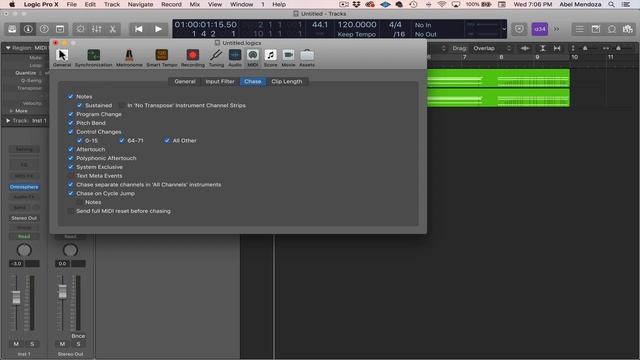640x360 pixels.
Task: Toggle Program Change checkbox
Action: (x=71, y=114)
